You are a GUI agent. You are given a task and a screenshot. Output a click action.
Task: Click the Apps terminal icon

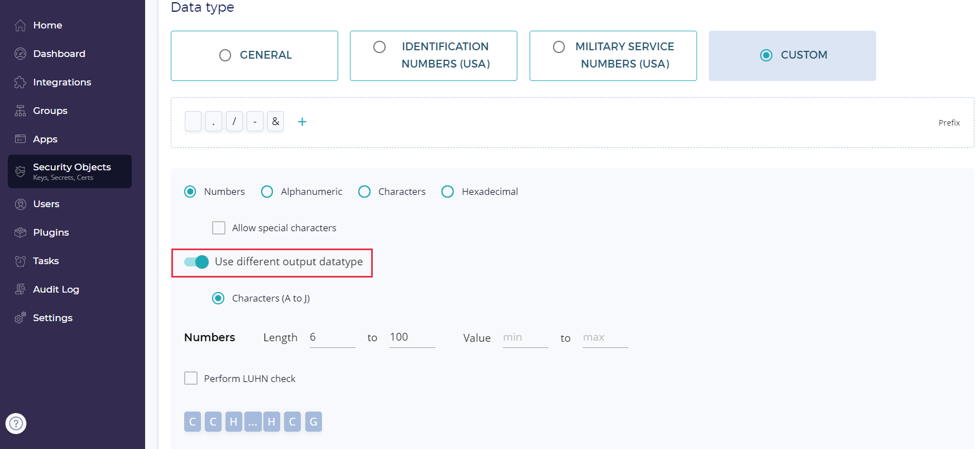tap(21, 139)
